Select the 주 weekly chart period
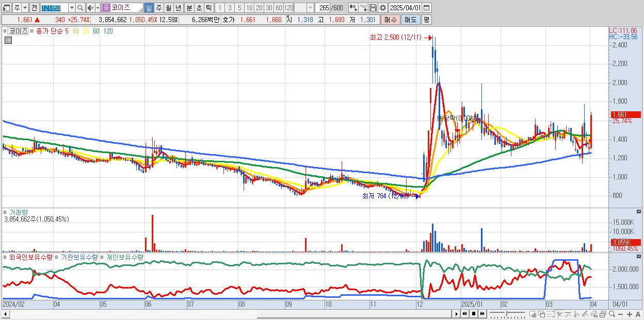 click(x=159, y=8)
